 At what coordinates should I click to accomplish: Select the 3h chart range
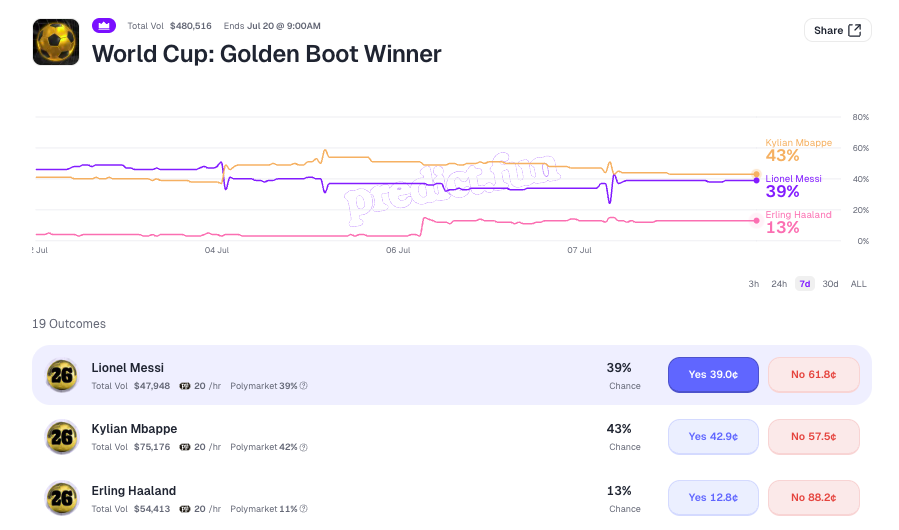tap(753, 284)
